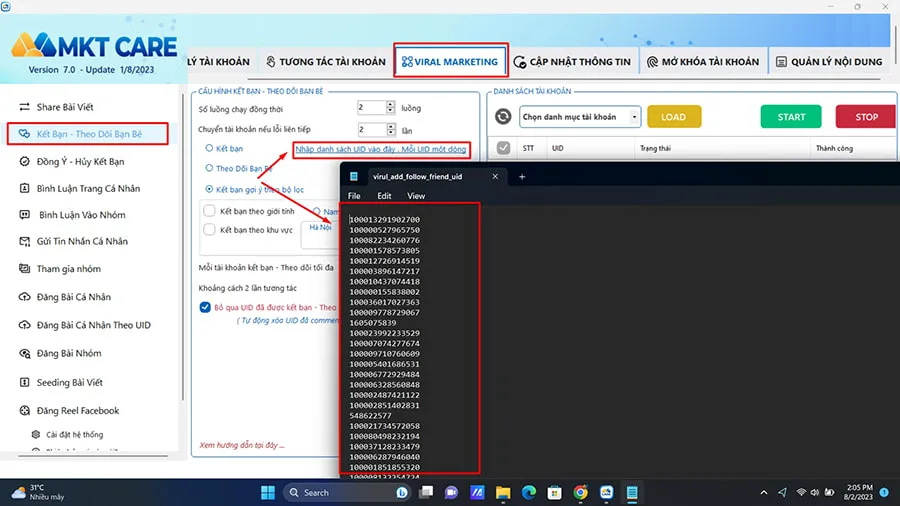The width and height of the screenshot is (900, 506).
Task: Click the Windows taskbar Search box
Action: (x=345, y=492)
